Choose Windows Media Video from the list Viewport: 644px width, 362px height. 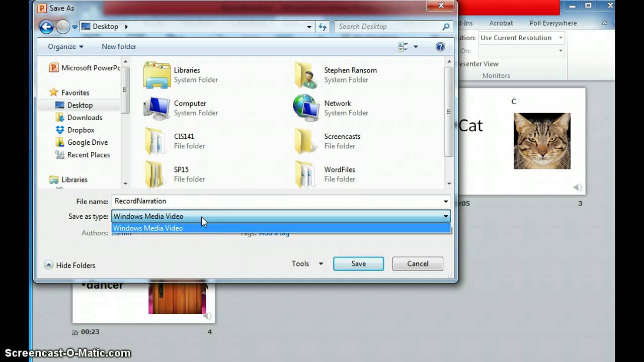point(281,228)
